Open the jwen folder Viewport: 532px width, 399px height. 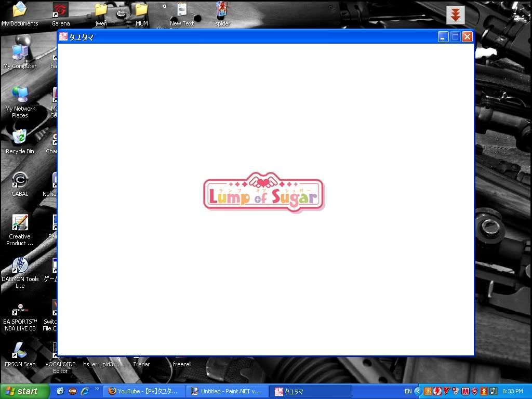pos(101,14)
